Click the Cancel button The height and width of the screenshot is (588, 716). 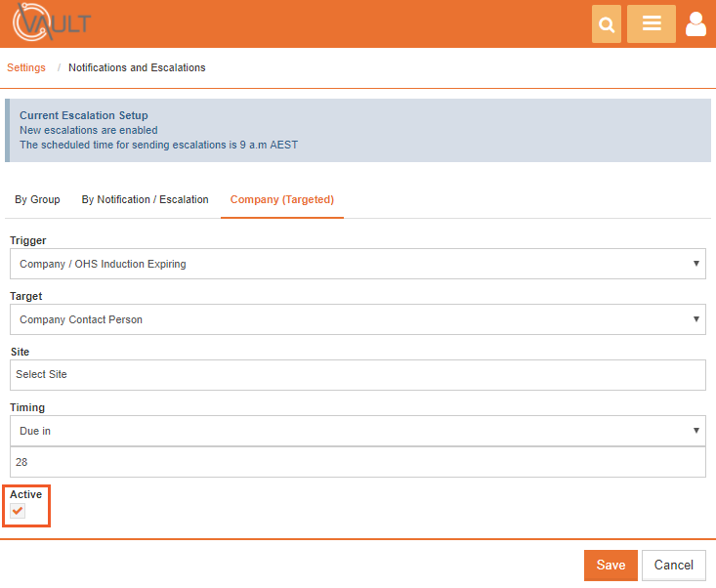674,566
